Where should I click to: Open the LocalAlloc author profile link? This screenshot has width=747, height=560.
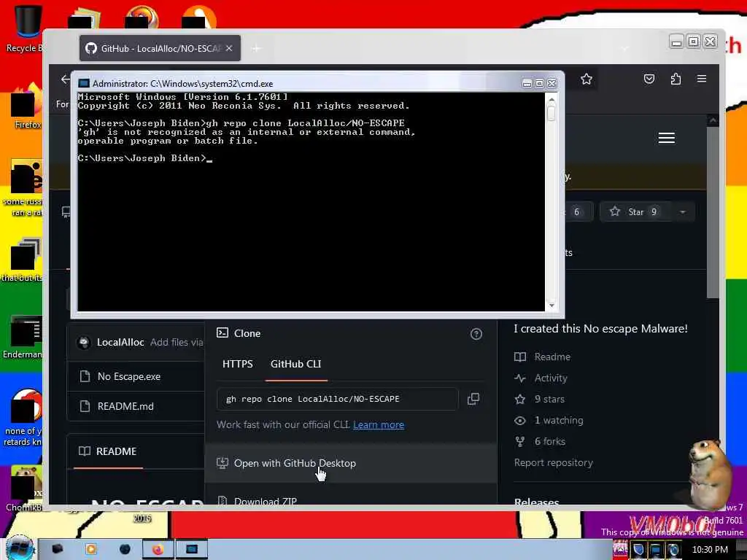(x=120, y=343)
